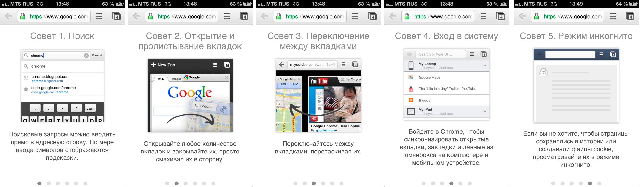Viewport: 644px width, 187px height.
Task: Open the top menu icon on Совет 5 screen
Action: click(613, 17)
